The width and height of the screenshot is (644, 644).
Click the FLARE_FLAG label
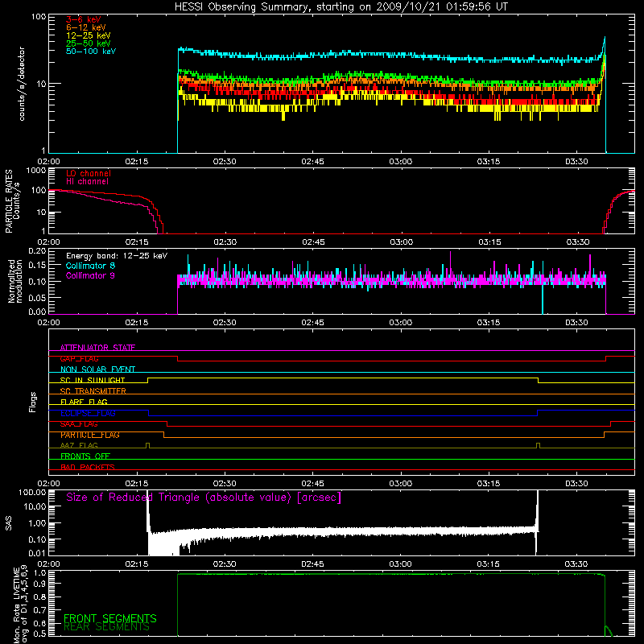[84, 402]
